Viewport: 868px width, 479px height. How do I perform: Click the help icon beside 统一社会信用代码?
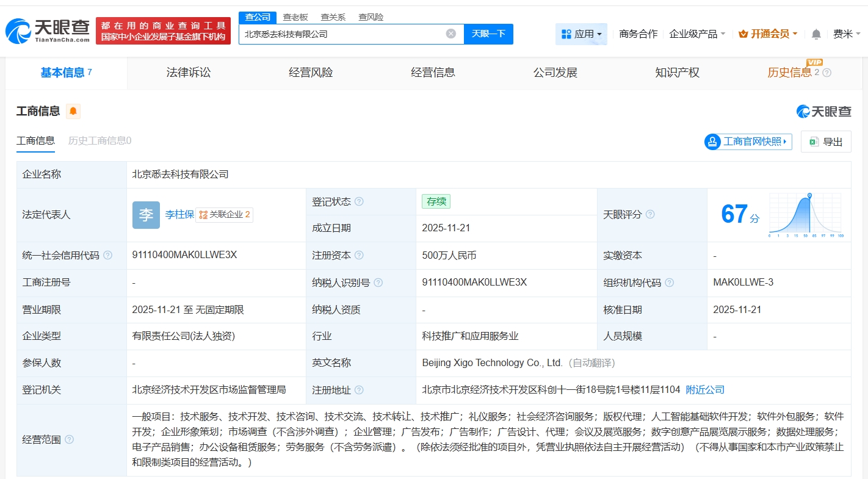click(x=108, y=255)
